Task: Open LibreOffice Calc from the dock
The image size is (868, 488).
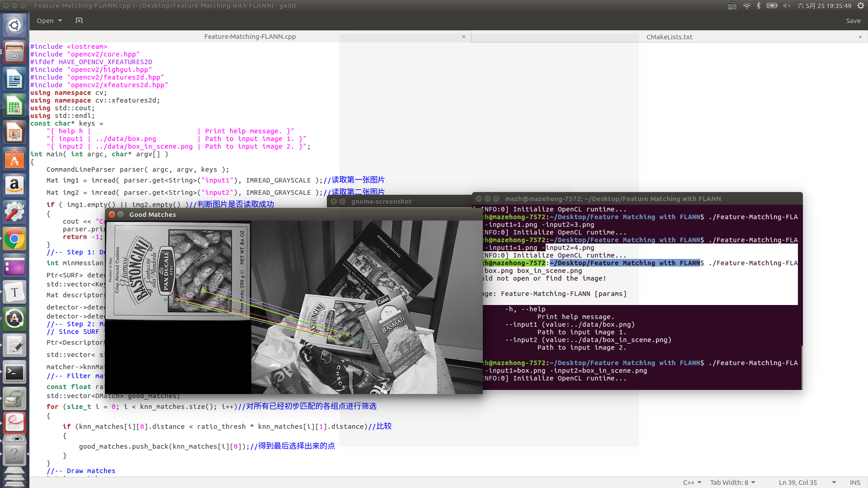Action: pos(14,105)
